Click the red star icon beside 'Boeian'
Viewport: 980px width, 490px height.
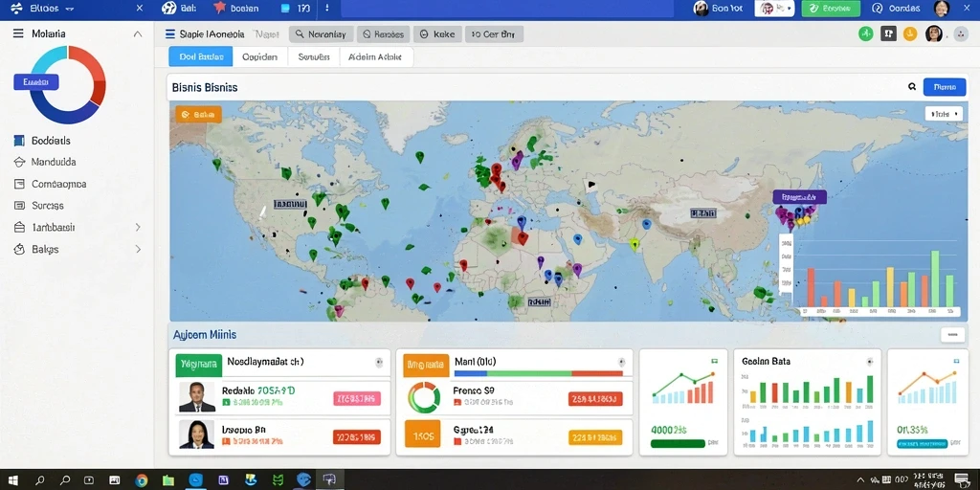[219, 8]
